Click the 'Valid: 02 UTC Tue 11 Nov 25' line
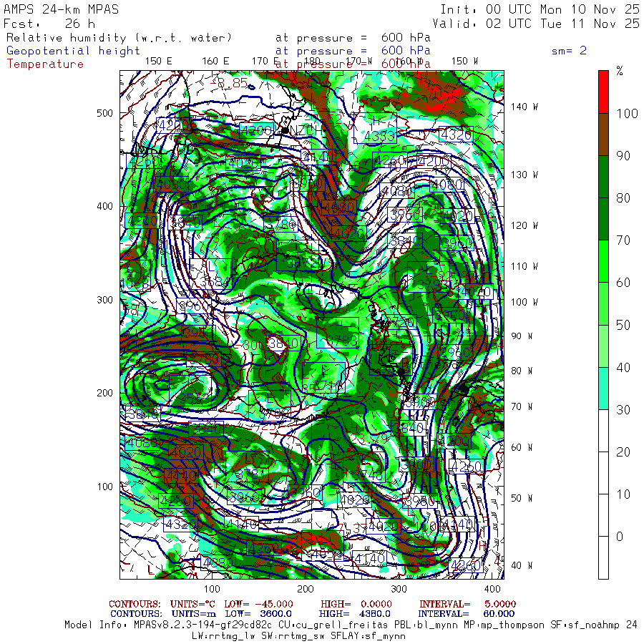 tap(535, 24)
